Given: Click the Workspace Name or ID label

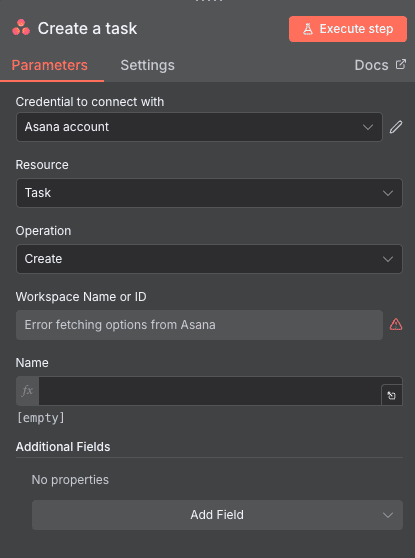Looking at the screenshot, I should (81, 297).
